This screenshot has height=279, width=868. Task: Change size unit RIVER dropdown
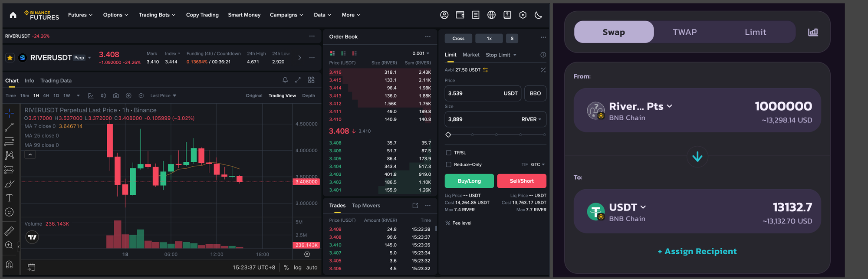531,119
